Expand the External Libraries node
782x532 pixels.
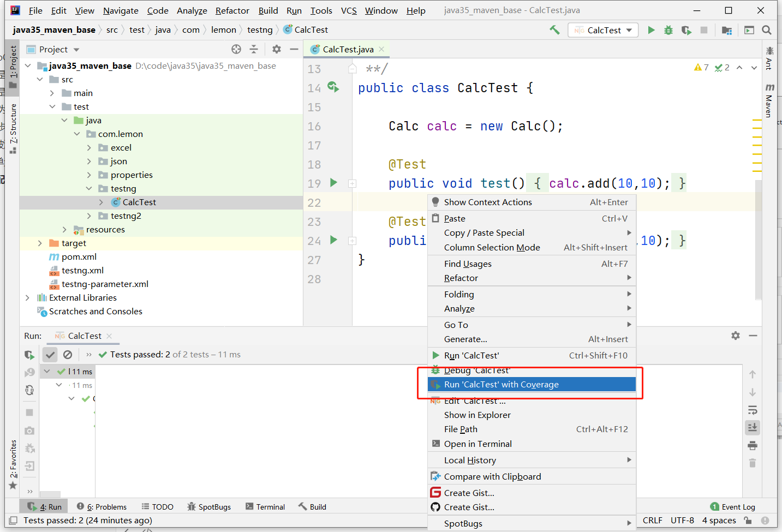click(27, 298)
